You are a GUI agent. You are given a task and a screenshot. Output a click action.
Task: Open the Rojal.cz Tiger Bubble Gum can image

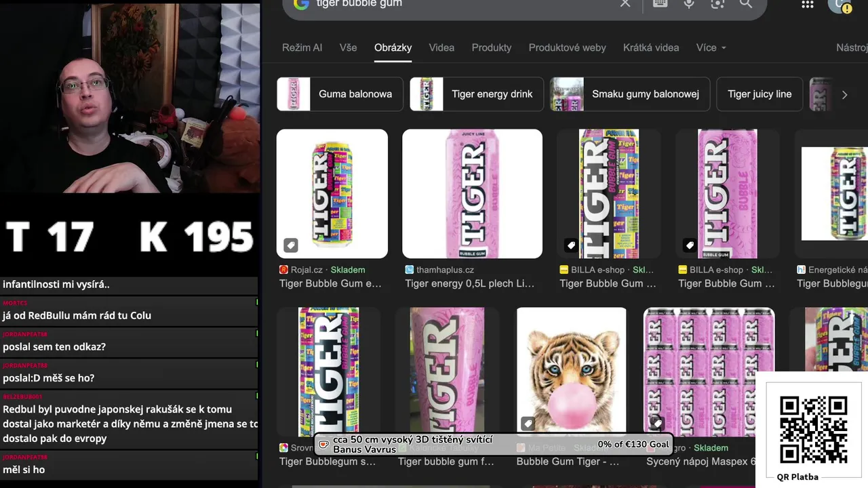click(x=332, y=194)
